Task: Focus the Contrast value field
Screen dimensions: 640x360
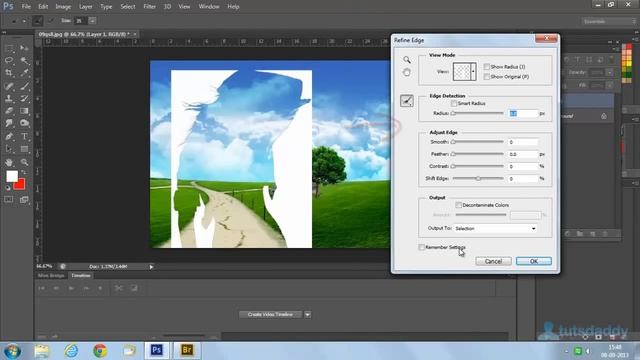Action: click(523, 167)
